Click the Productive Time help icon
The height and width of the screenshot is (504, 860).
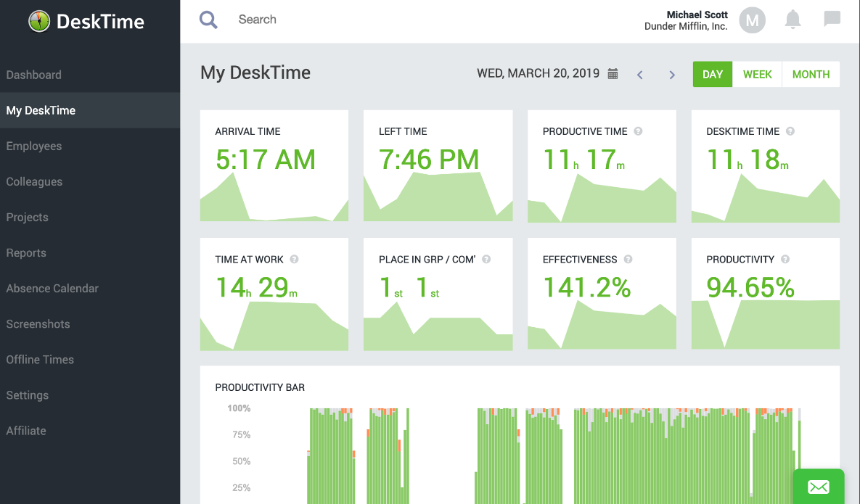pos(638,131)
